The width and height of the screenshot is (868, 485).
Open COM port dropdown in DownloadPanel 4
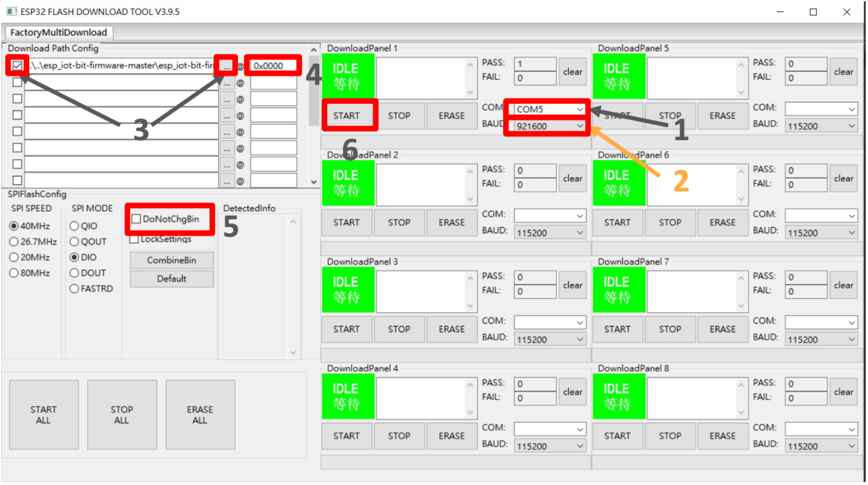click(549, 429)
